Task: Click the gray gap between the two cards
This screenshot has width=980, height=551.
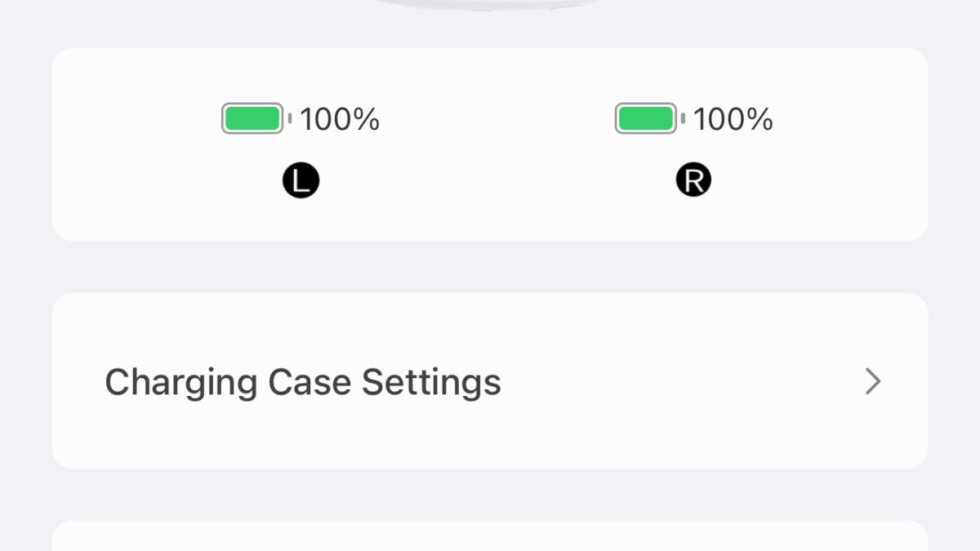Action: (x=490, y=267)
